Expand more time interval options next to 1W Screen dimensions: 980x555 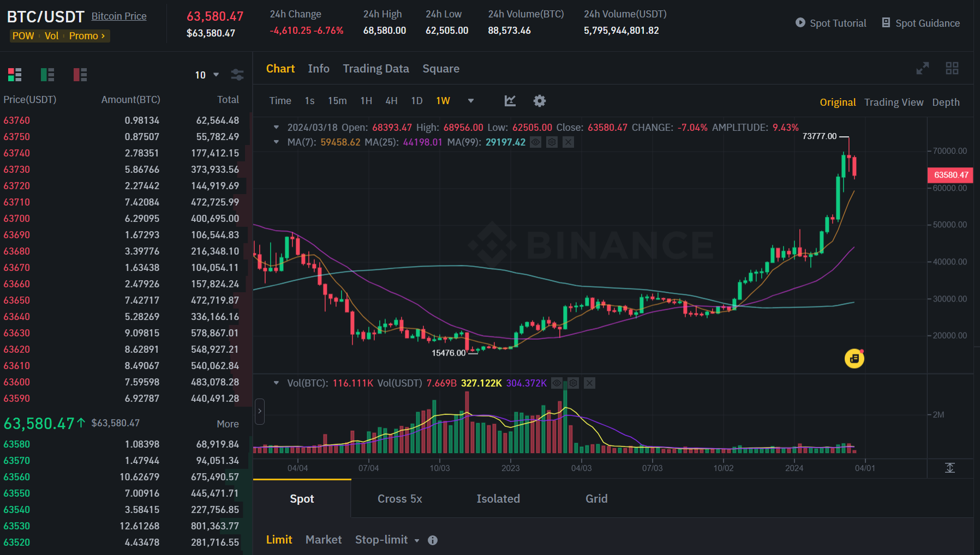click(471, 101)
